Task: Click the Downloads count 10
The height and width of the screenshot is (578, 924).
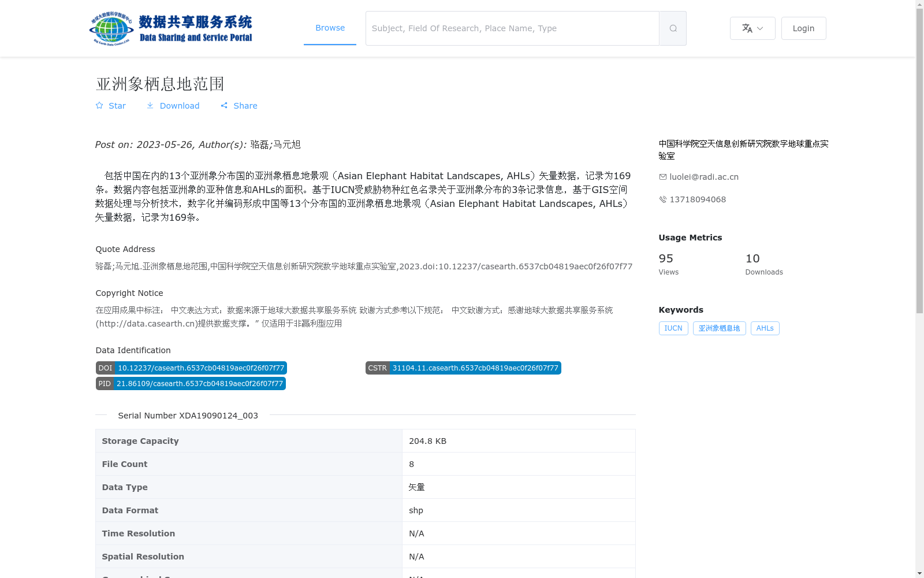Action: click(752, 258)
